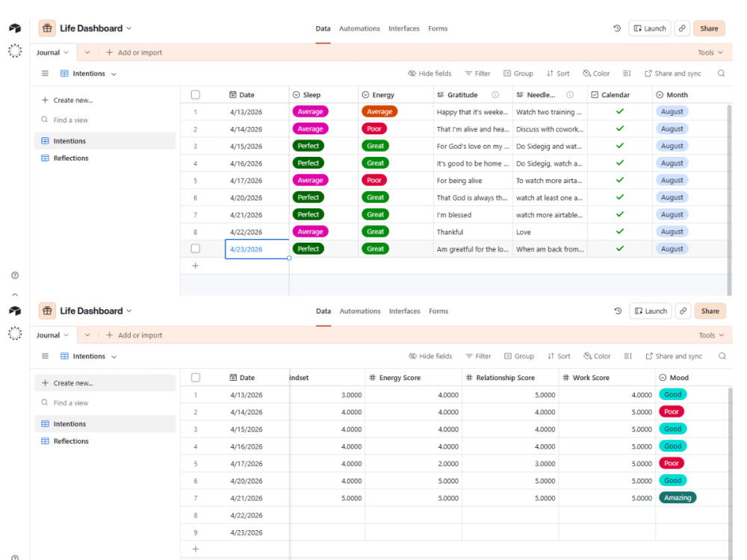Screen dimensions: 747x560
Task: Open search magnifier in top view toolbar
Action: point(722,73)
